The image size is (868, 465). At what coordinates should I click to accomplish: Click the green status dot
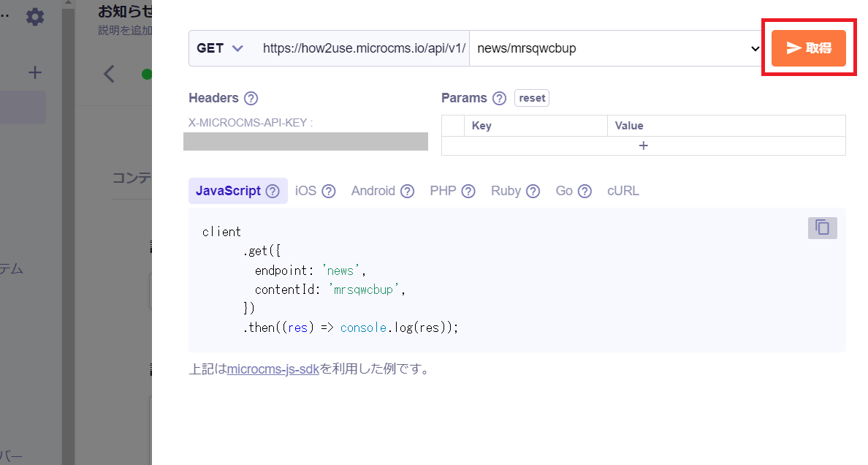[147, 73]
